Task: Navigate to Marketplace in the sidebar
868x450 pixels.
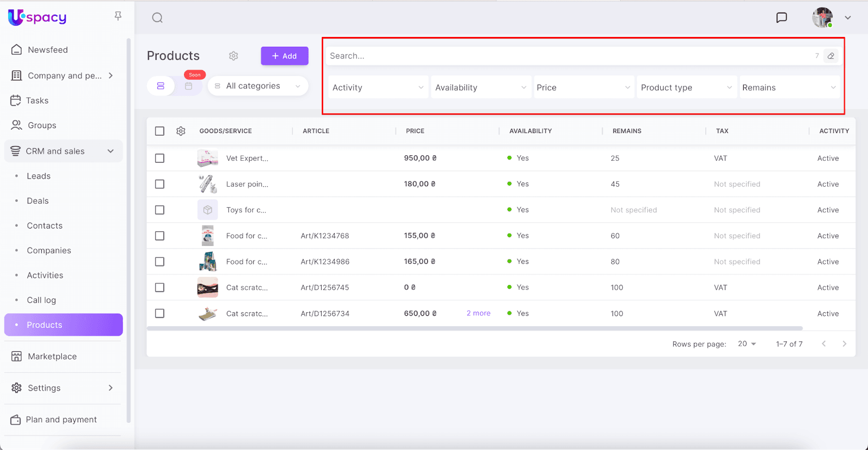Action: point(52,357)
